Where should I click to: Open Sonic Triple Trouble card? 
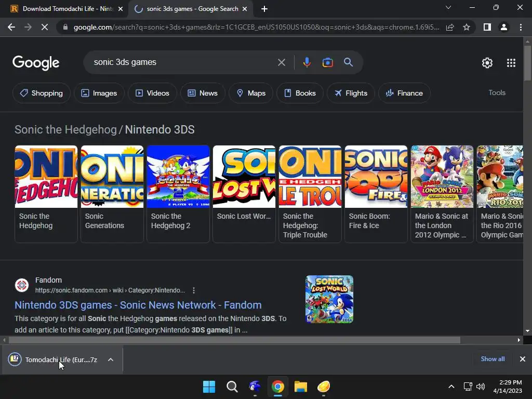coord(310,194)
